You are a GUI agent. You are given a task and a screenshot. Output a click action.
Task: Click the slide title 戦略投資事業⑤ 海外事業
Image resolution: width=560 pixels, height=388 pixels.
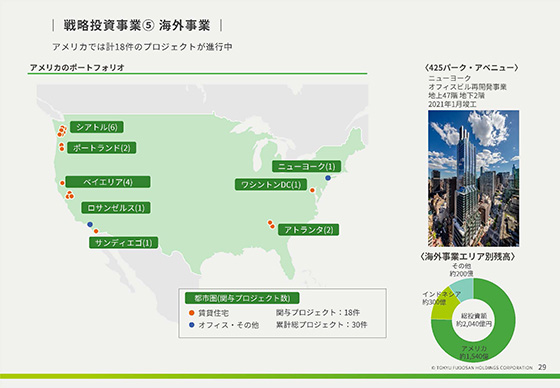point(137,25)
